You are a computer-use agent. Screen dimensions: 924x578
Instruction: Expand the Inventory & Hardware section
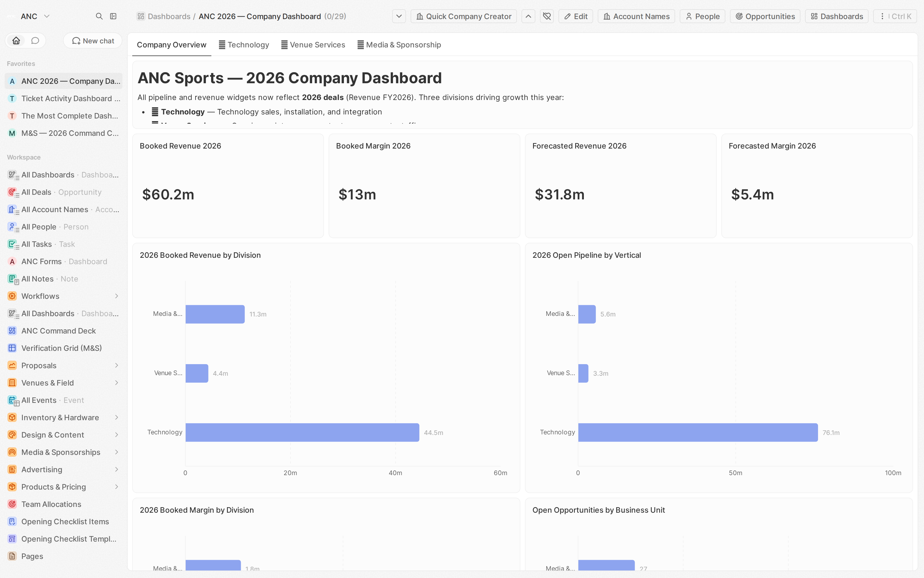(x=116, y=417)
